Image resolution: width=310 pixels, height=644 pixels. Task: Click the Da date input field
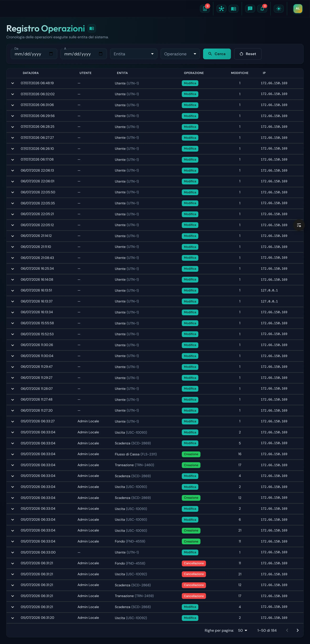click(34, 54)
